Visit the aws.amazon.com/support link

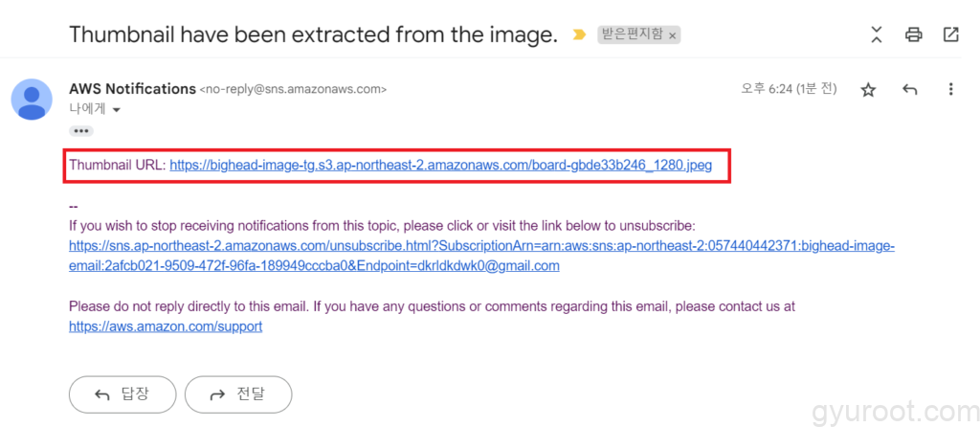pyautogui.click(x=166, y=326)
